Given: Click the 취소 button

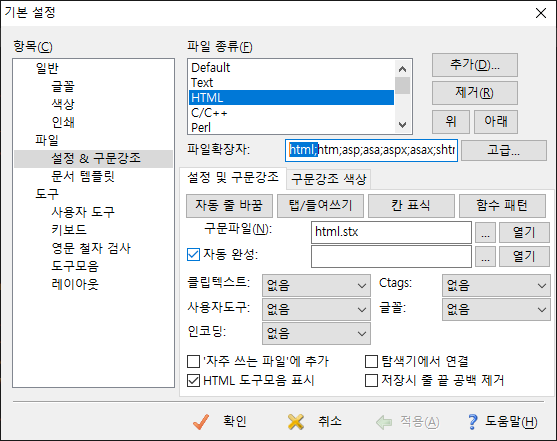Looking at the screenshot, I should [x=315, y=422].
